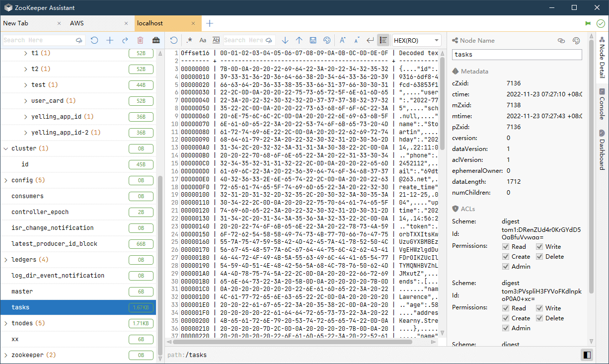Toggle Write permission for tom1
Image resolution: width=609 pixels, height=364 pixels.
point(539,247)
